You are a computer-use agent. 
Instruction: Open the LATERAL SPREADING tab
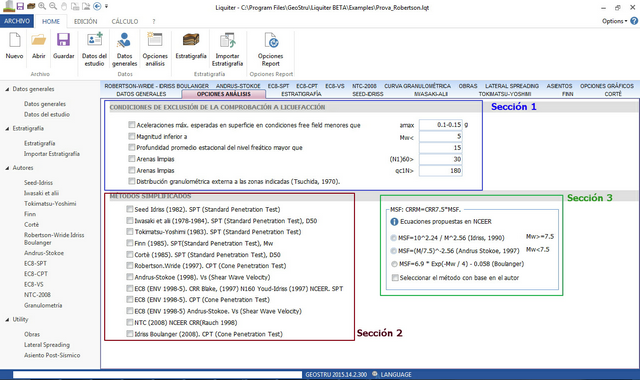512,86
